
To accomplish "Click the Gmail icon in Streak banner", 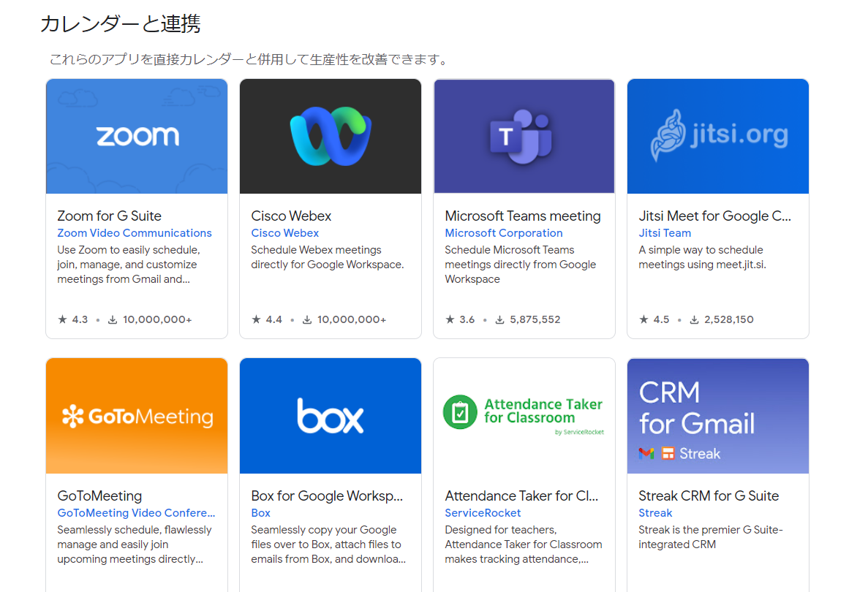I will pyautogui.click(x=646, y=454).
